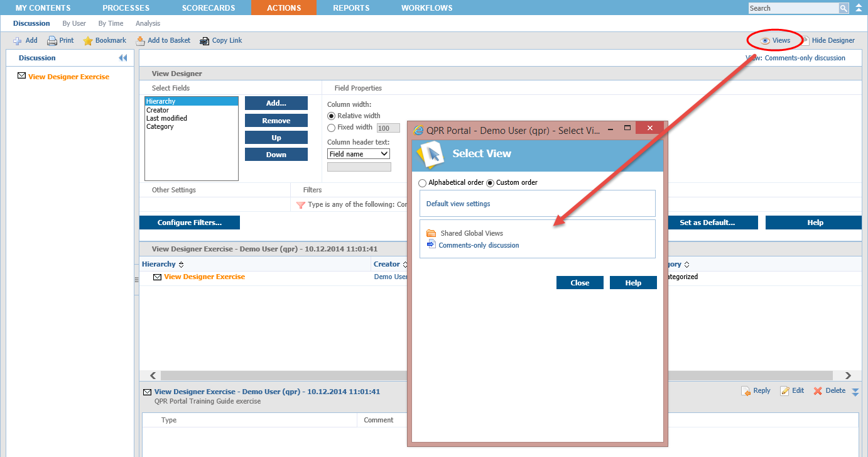The height and width of the screenshot is (457, 868).
Task: Click the Edit pencil icon
Action: click(x=784, y=391)
